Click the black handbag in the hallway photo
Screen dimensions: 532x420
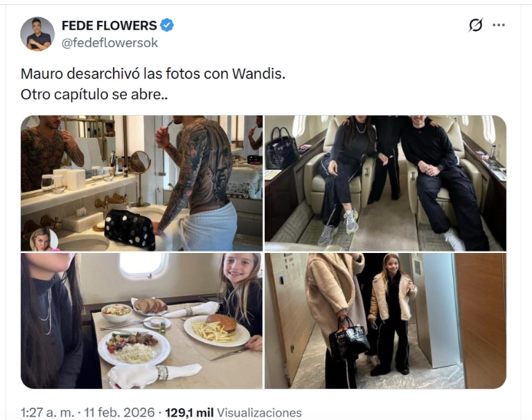(348, 340)
